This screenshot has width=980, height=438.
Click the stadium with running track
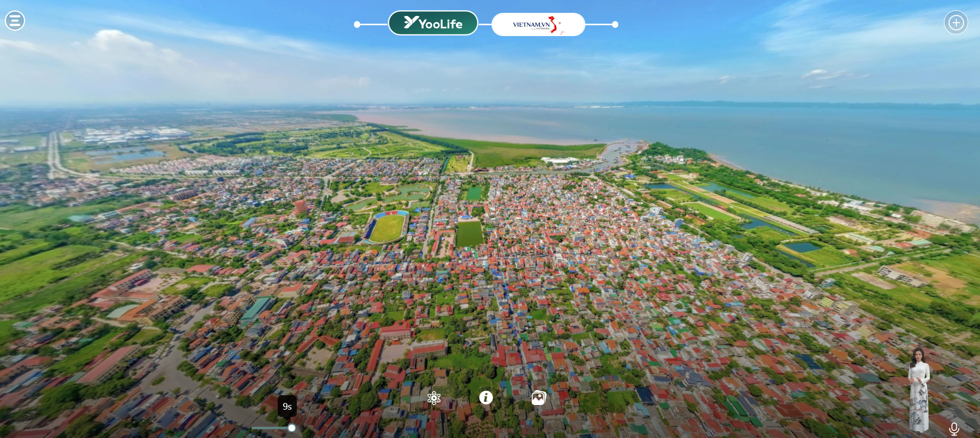387,227
